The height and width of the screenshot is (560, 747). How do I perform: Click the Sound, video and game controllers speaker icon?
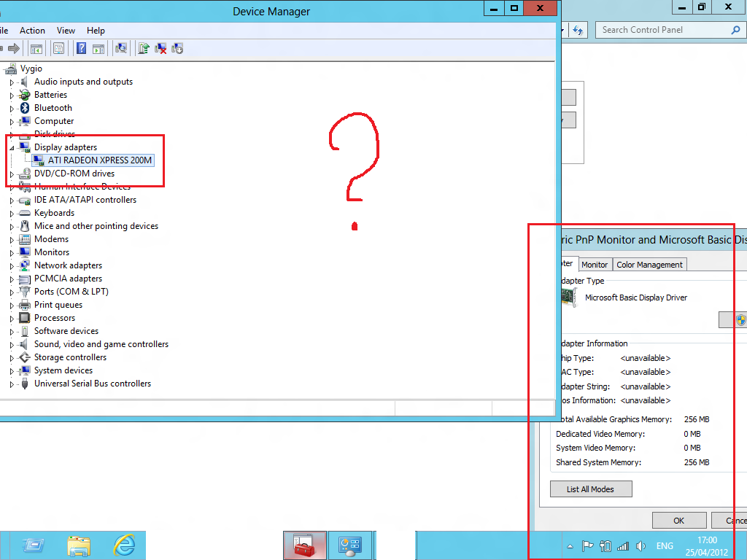point(24,344)
